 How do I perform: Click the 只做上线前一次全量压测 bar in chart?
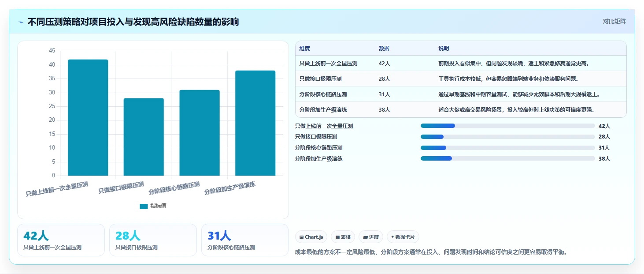tap(88, 117)
